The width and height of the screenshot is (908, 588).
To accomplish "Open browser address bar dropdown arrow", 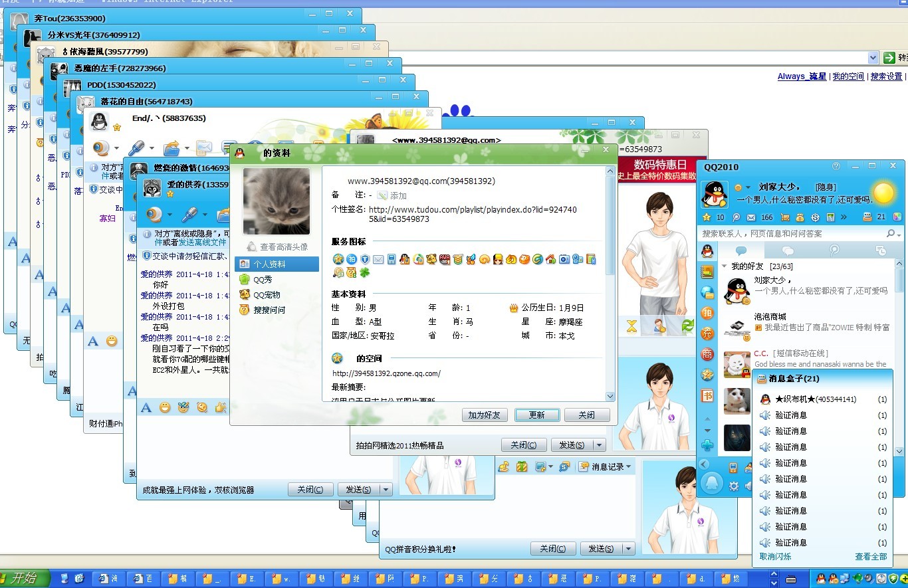I will point(873,58).
